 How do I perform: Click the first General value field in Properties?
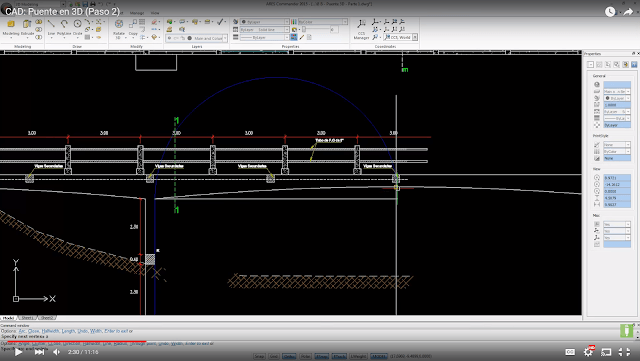click(x=617, y=85)
